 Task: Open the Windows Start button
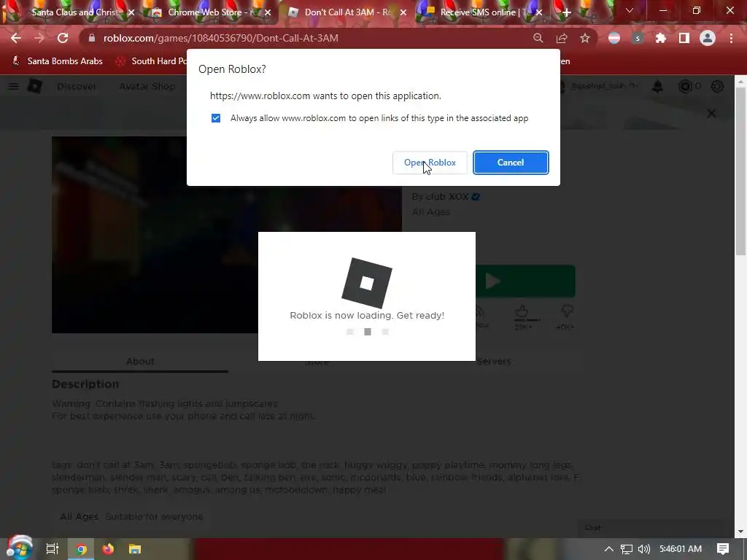(19, 548)
